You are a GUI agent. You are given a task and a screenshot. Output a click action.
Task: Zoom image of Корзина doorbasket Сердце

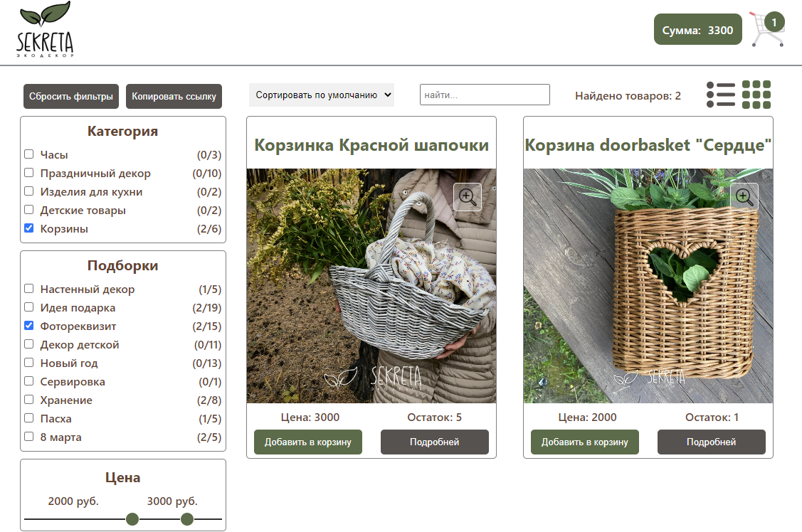point(744,197)
